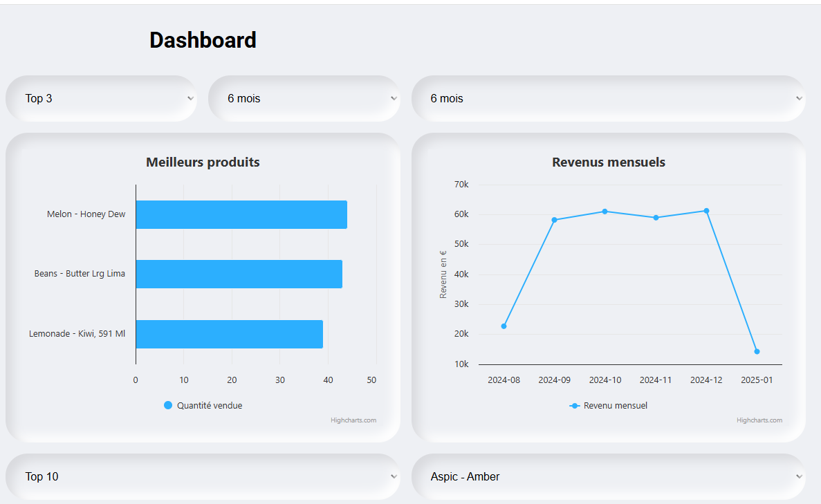Click the 2024-12 revenue data point
Screen dimensions: 821x504
(x=706, y=211)
